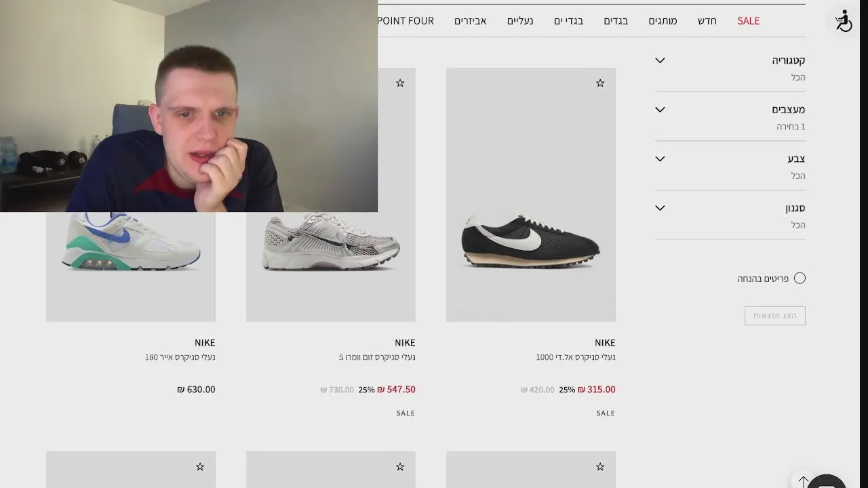Image resolution: width=868 pixels, height=488 pixels.
Task: Click the scroll-to-top arrow icon
Action: click(x=804, y=481)
